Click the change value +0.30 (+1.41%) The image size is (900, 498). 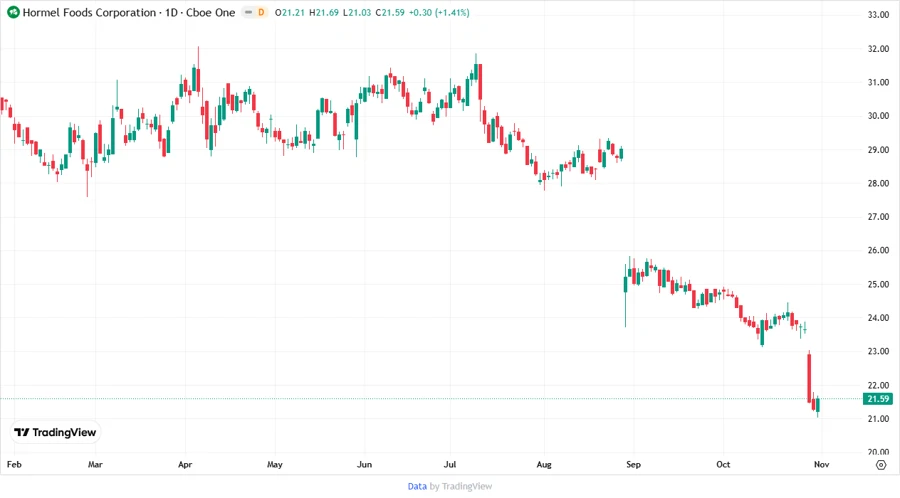[439, 13]
